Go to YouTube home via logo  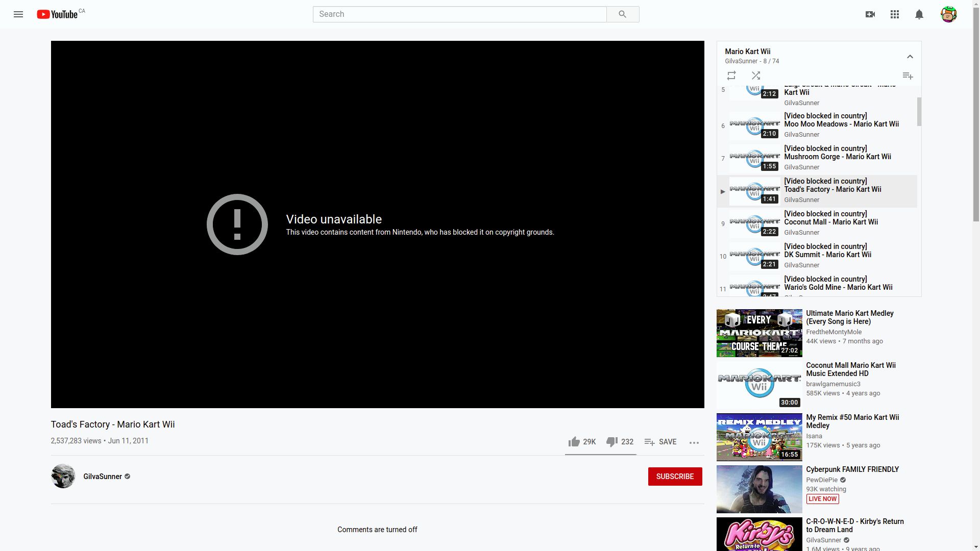(57, 14)
